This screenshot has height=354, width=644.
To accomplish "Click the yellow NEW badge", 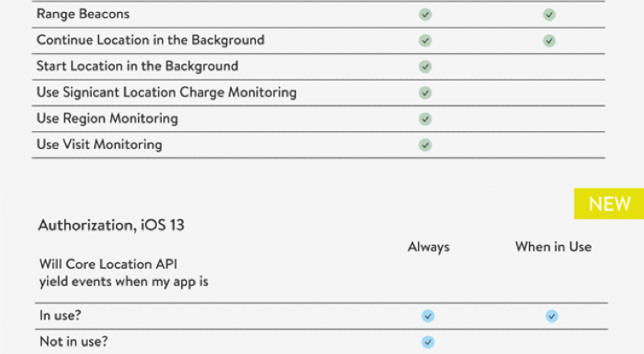I will pos(609,204).
